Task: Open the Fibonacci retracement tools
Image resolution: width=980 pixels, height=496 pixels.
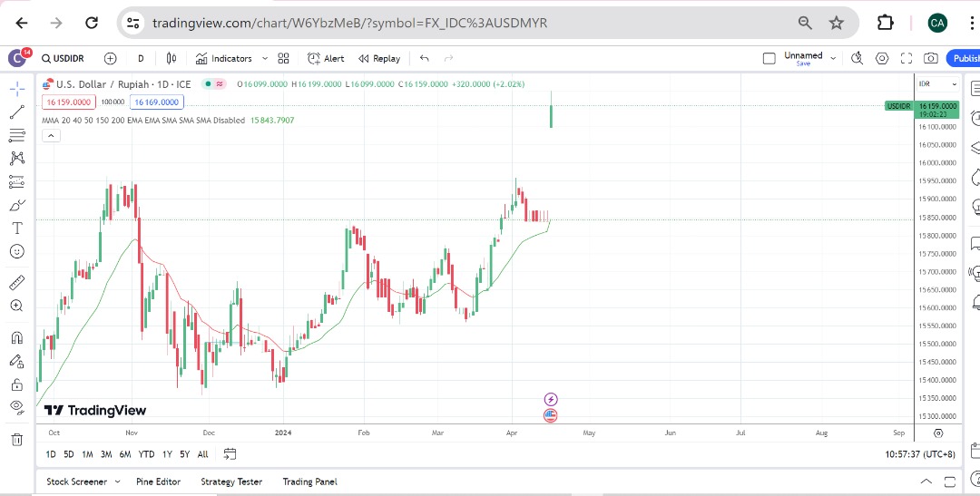Action: click(17, 135)
